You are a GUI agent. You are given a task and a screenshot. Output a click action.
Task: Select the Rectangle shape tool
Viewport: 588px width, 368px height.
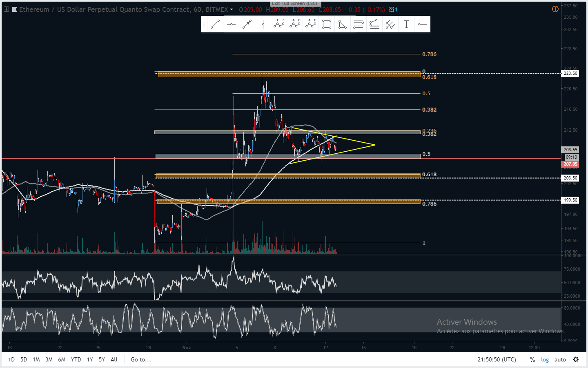[x=326, y=25]
